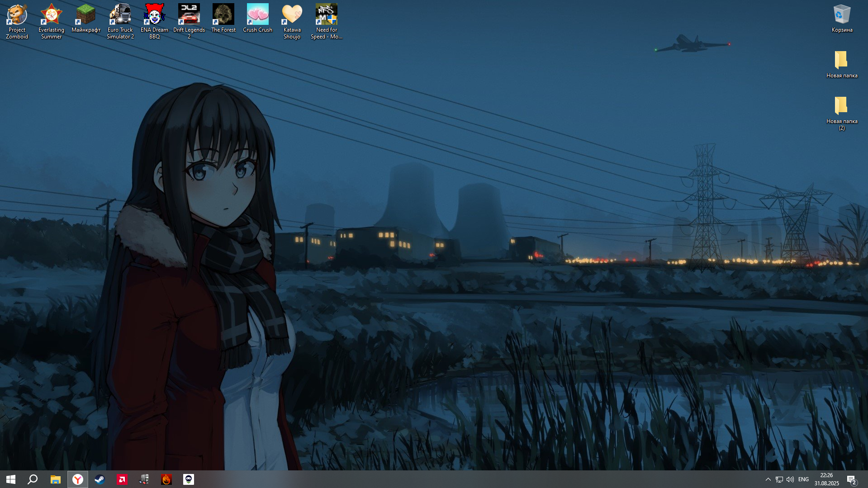
Task: Open File Explorer from the taskbar
Action: [x=55, y=479]
